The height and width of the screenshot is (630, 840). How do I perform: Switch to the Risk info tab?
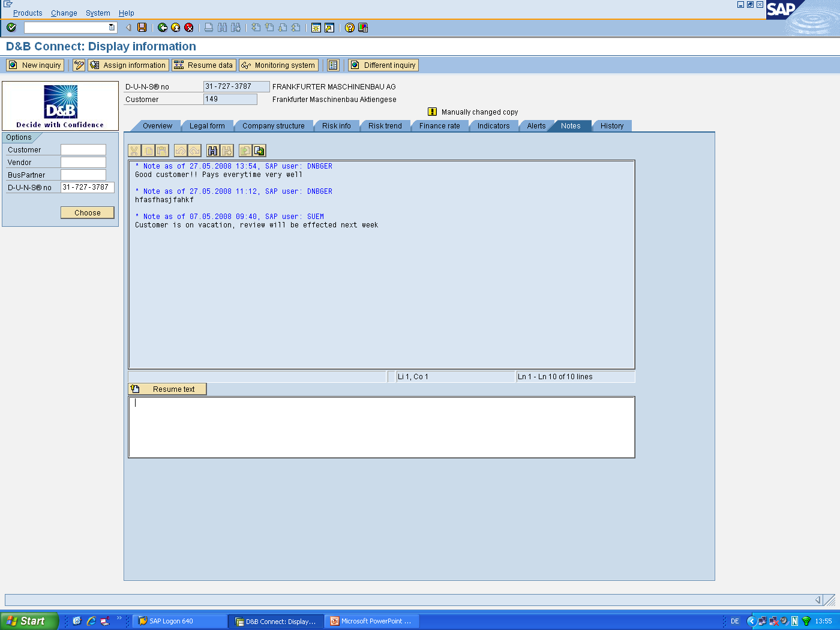click(337, 126)
